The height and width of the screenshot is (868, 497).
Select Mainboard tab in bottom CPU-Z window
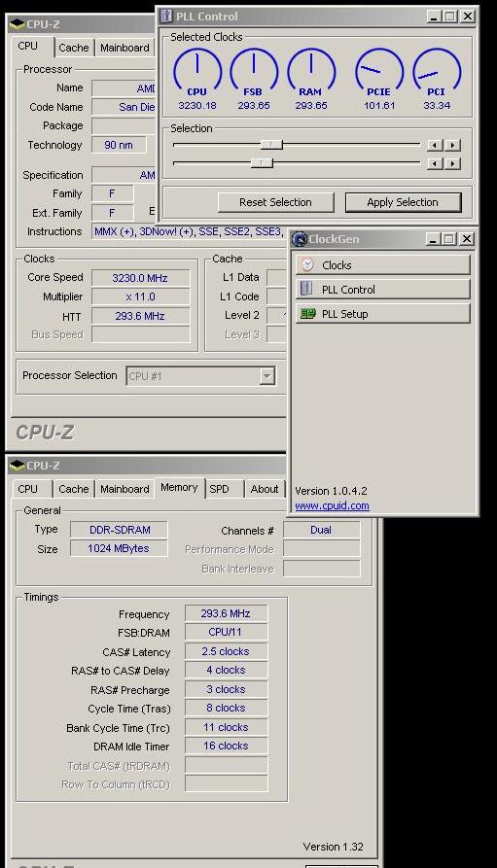(124, 489)
